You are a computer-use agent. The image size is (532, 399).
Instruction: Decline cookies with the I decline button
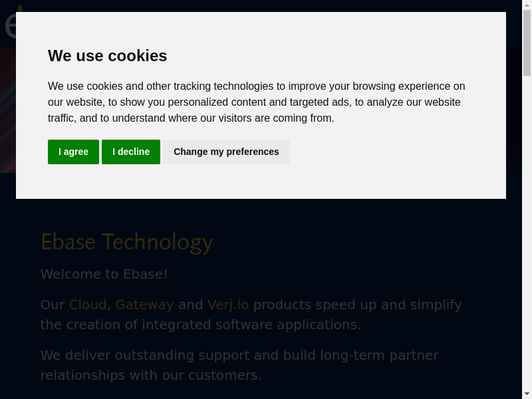pos(131,152)
